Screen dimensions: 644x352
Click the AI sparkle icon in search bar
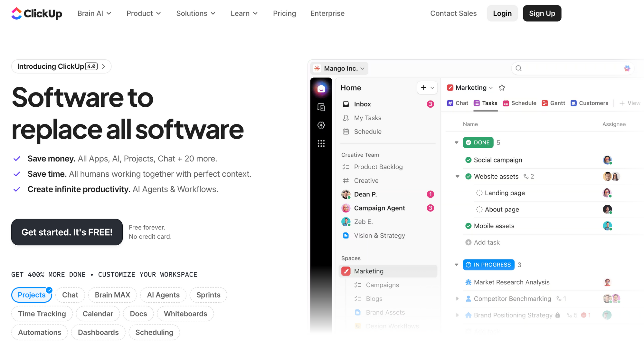627,68
